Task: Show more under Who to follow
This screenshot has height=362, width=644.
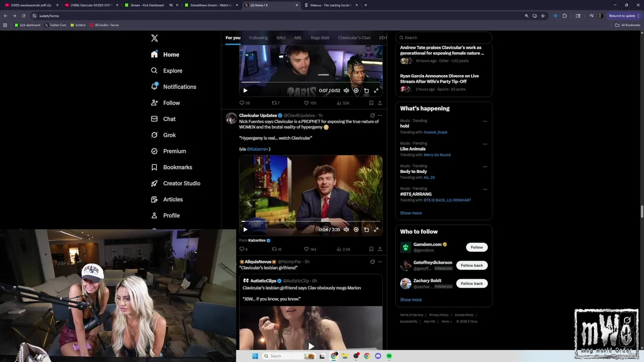Action: [411, 300]
